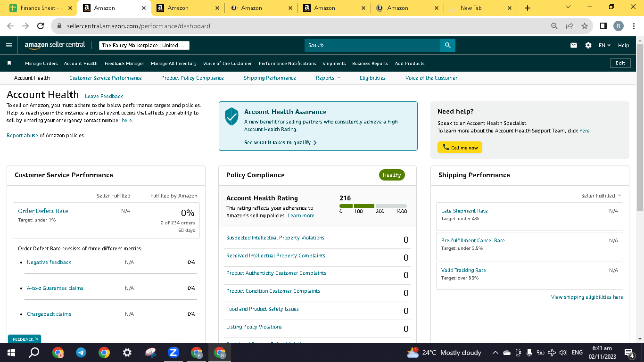Open the Chrome three-dot menu
The height and width of the screenshot is (362, 644).
(634, 26)
